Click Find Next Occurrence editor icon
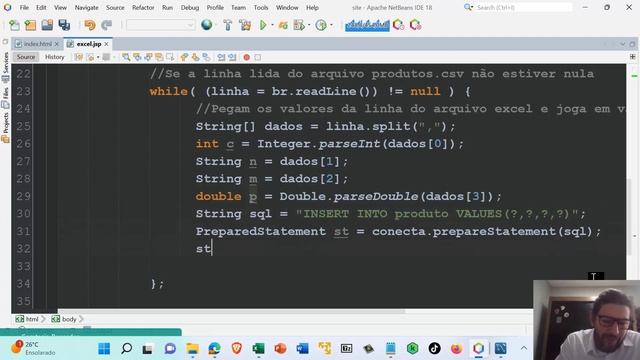This screenshot has width=640, height=360. coord(148,57)
